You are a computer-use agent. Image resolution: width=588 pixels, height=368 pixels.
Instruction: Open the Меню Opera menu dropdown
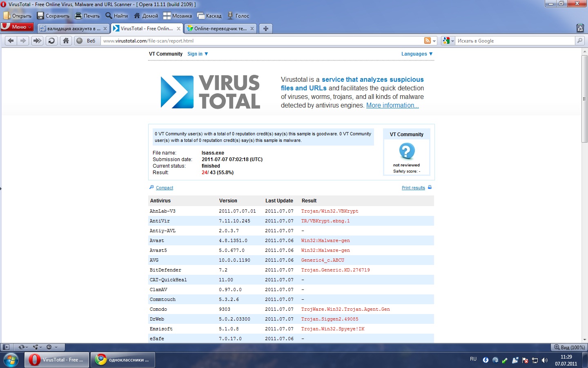tap(17, 27)
